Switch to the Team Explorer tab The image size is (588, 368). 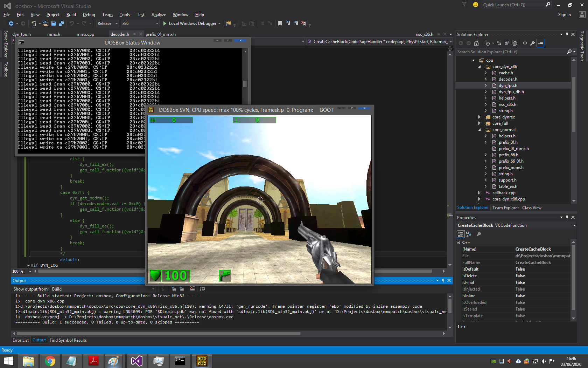click(x=505, y=207)
